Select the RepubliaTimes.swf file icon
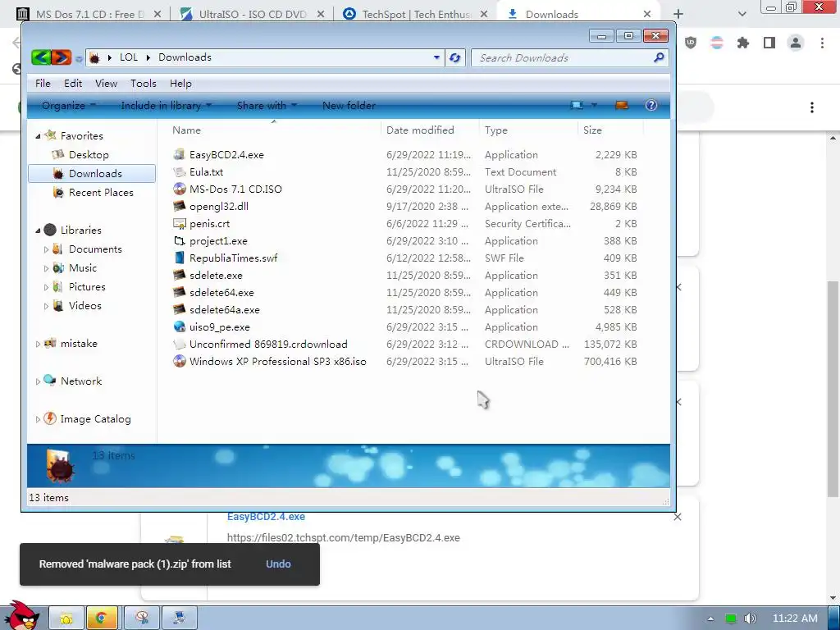Viewport: 840px width, 630px height. pyautogui.click(x=180, y=258)
